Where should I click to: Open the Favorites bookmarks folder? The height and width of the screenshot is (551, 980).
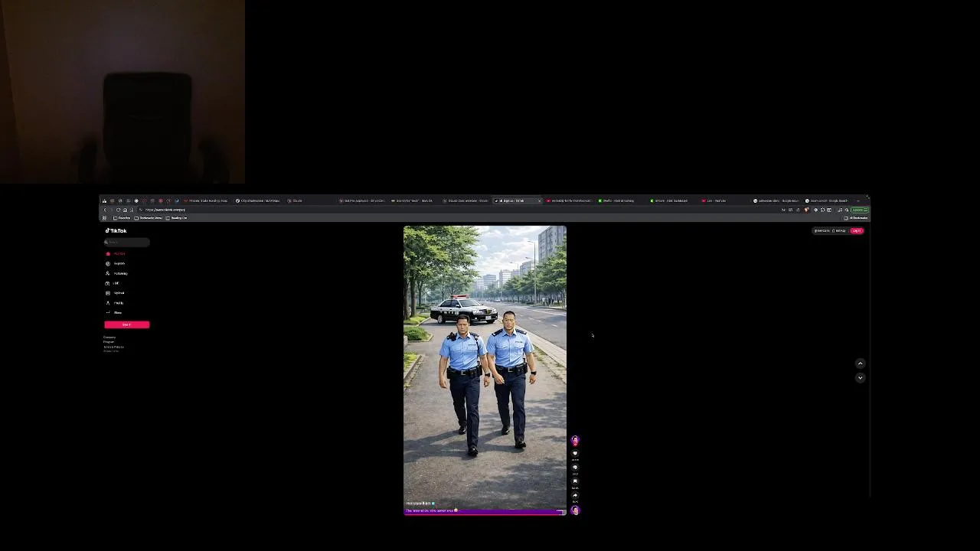click(122, 218)
